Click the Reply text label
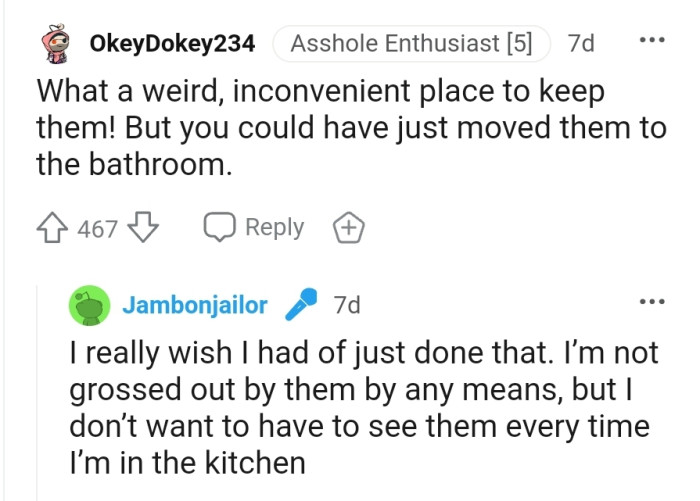 pos(274,228)
